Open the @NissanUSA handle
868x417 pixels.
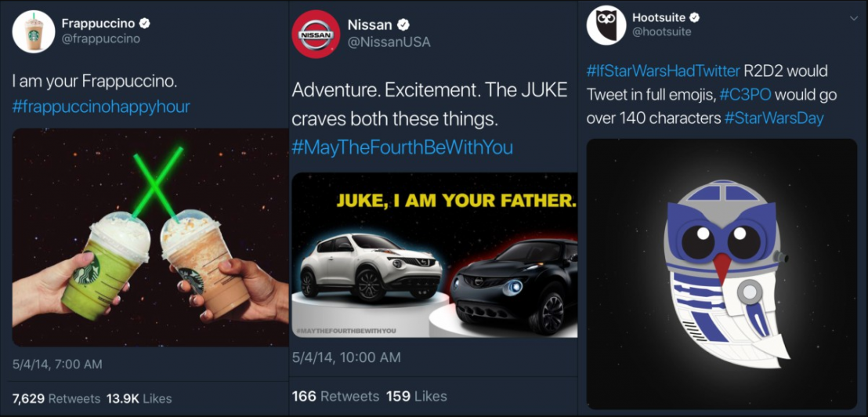pyautogui.click(x=389, y=42)
